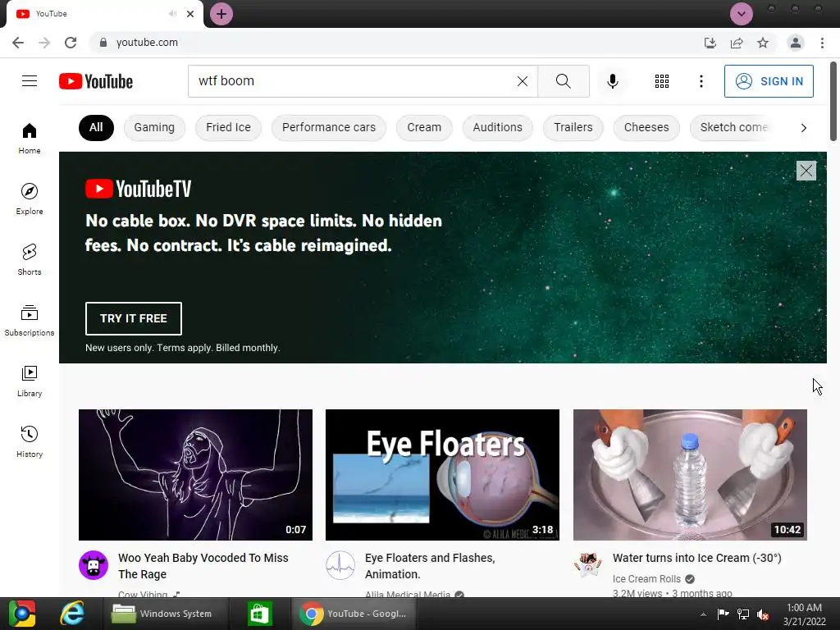Bookmark this page with the star
840x630 pixels.
(x=763, y=43)
